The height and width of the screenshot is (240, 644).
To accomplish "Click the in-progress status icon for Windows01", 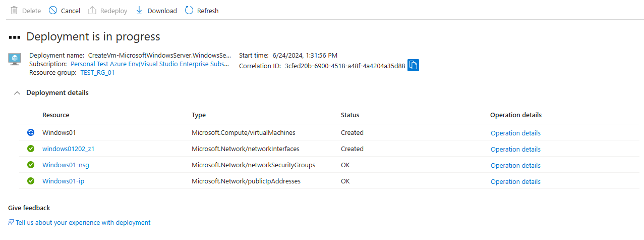I will pos(31,132).
